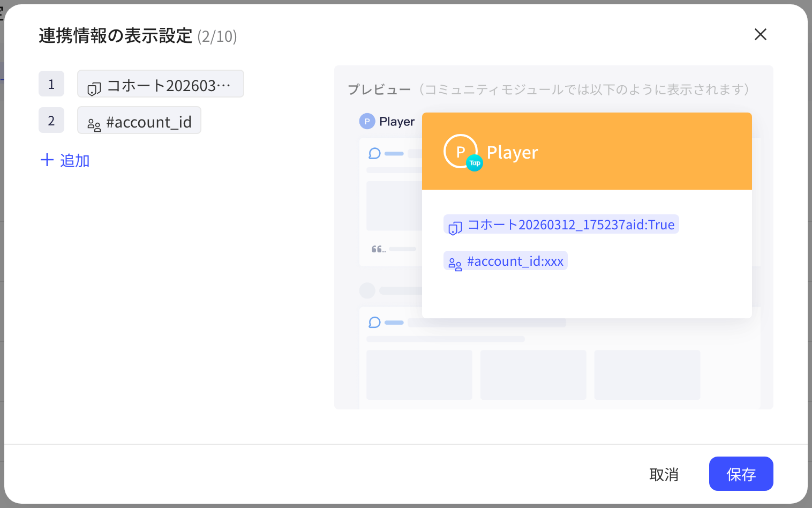Image resolution: width=812 pixels, height=508 pixels.
Task: Cancel with the 取消 button
Action: pos(664,474)
